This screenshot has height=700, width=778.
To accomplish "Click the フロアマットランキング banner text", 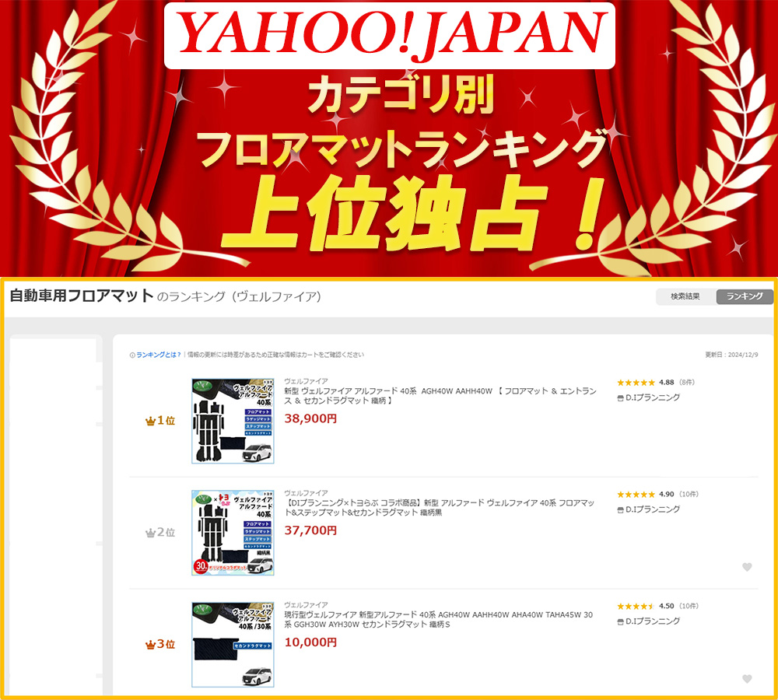I will [403, 149].
